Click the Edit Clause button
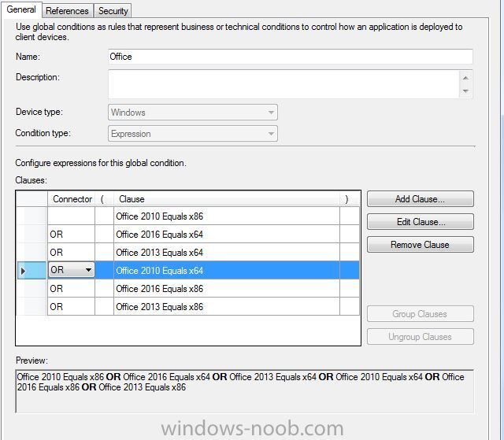Viewport: 504px width, 440px height. click(x=420, y=222)
